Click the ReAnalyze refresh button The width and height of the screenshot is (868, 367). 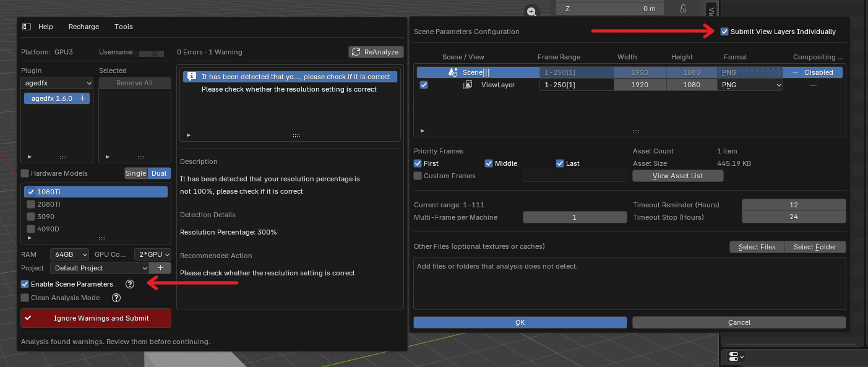(x=376, y=52)
